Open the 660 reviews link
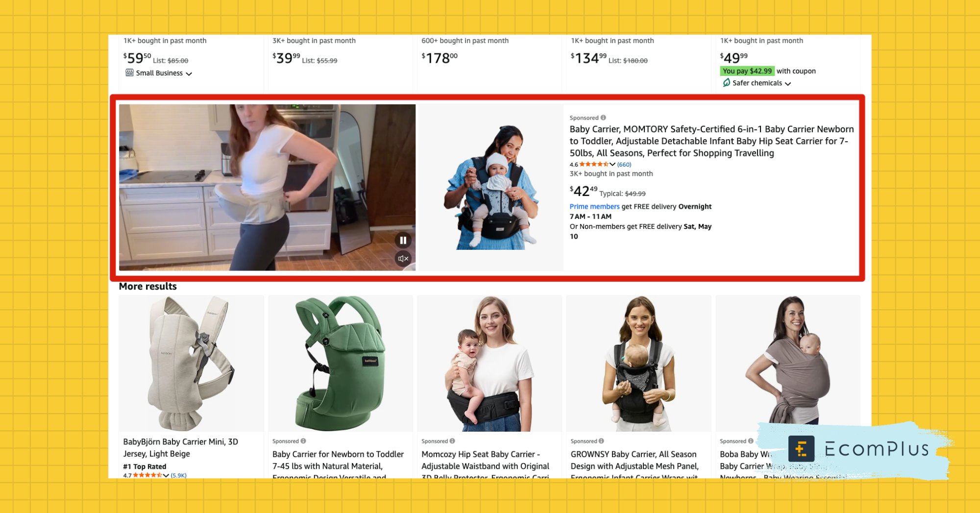The height and width of the screenshot is (513, 980). (624, 165)
